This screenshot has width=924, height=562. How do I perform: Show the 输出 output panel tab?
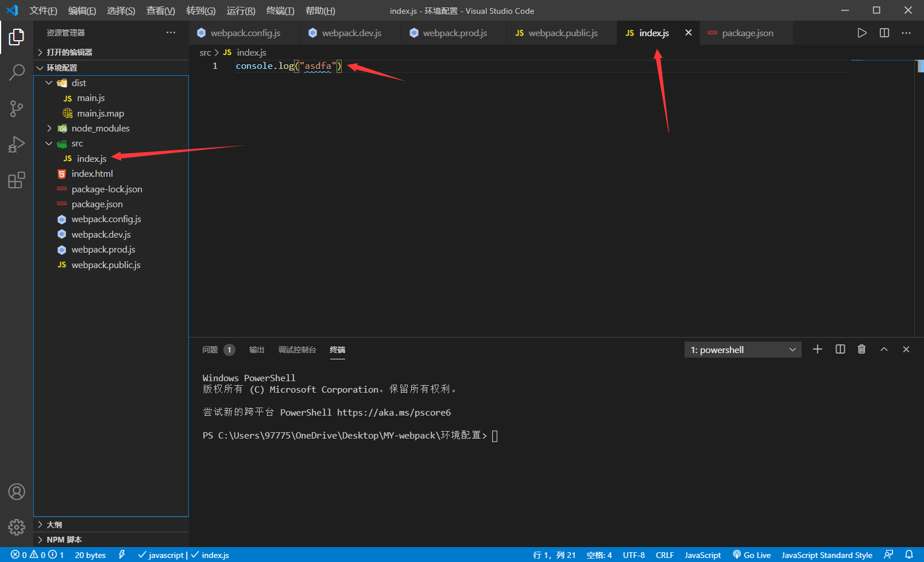coord(257,350)
